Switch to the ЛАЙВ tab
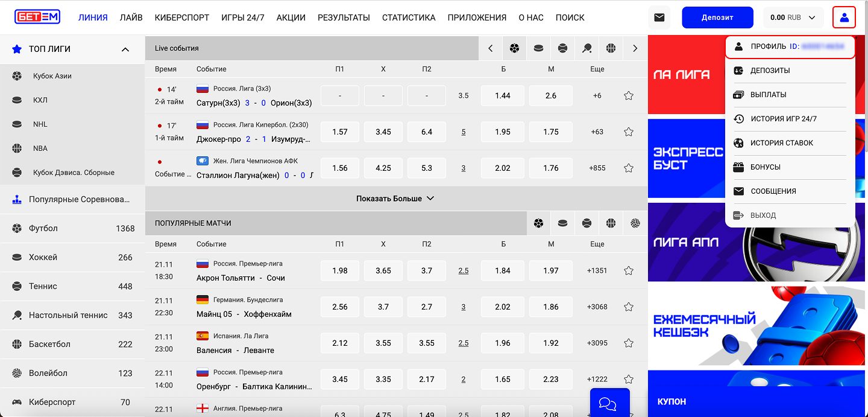Image resolution: width=868 pixels, height=417 pixels. tap(131, 18)
